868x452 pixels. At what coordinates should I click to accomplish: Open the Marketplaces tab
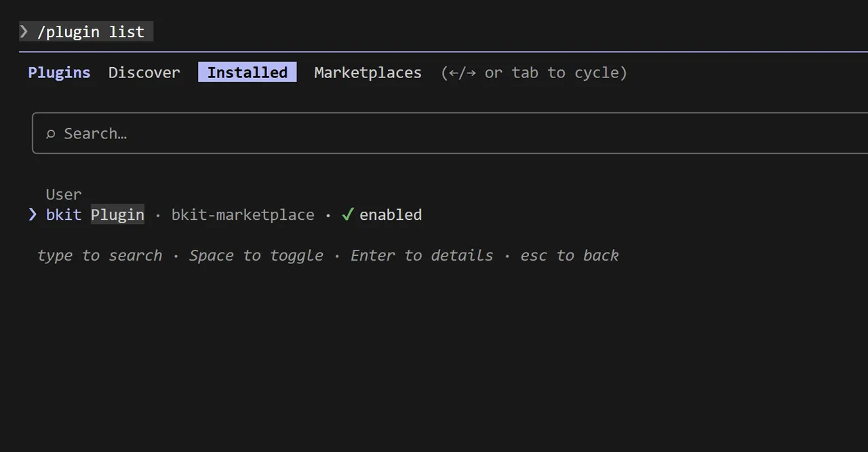click(368, 73)
